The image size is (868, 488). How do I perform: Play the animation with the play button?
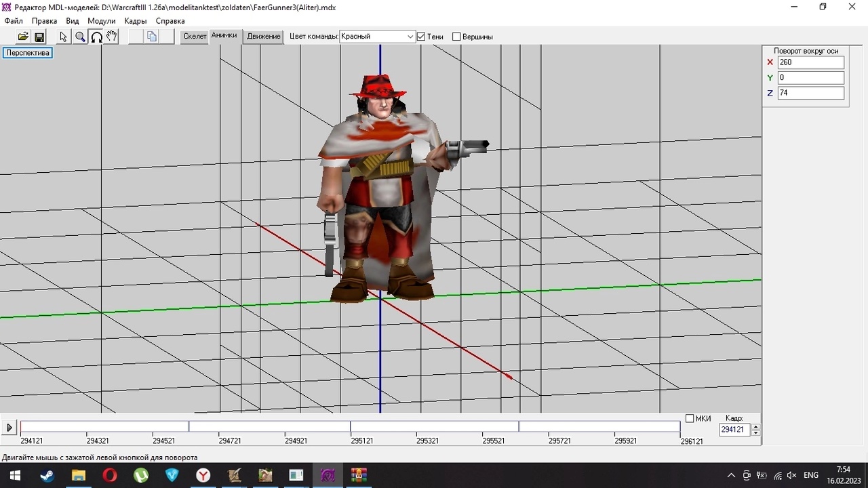coord(9,427)
